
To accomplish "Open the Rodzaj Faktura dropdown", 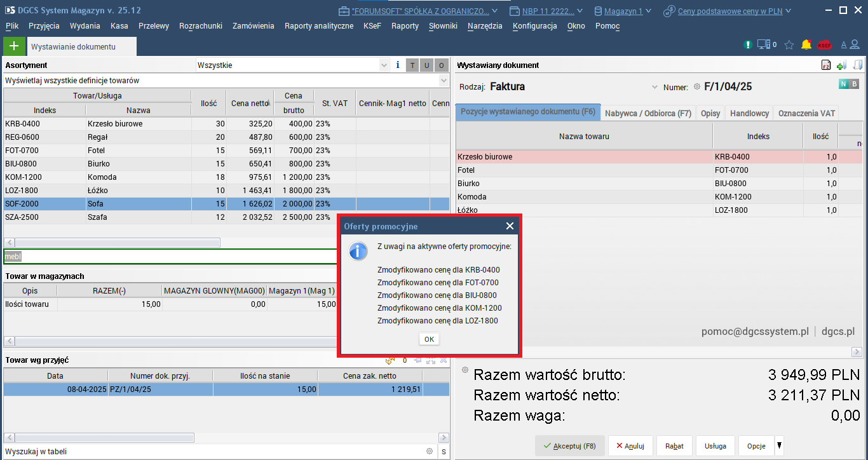I will point(655,87).
